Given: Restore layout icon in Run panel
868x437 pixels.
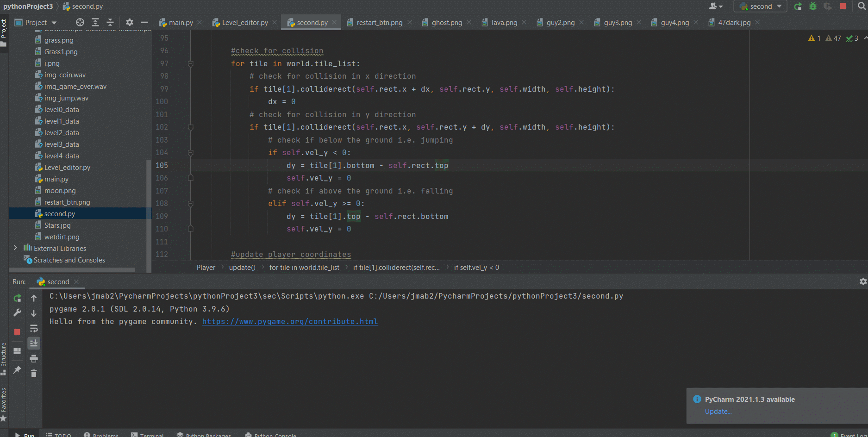Looking at the screenshot, I should click(x=17, y=351).
